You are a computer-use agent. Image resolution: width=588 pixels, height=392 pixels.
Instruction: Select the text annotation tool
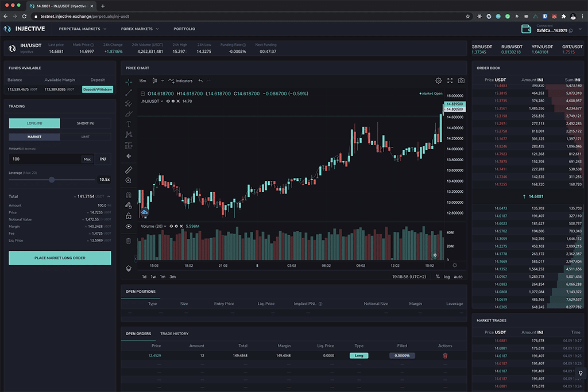[x=129, y=124]
